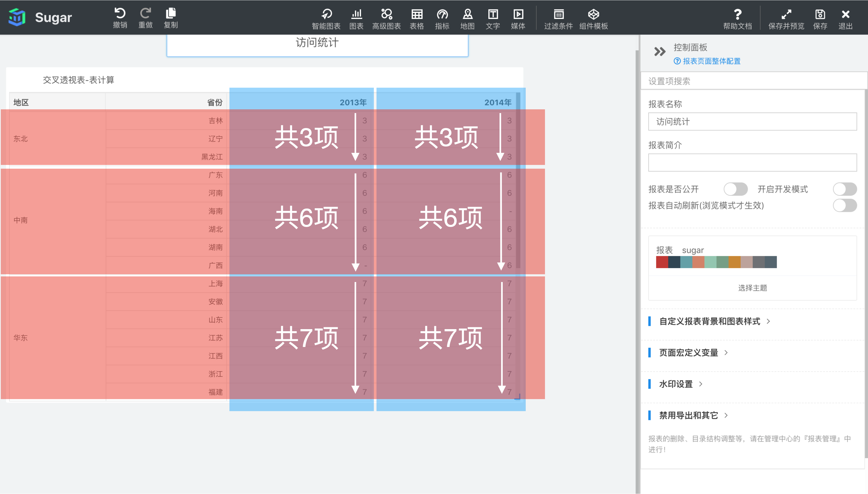Collapse the 控制面板 with double-arrow icon
The image size is (868, 494).
[x=660, y=52]
